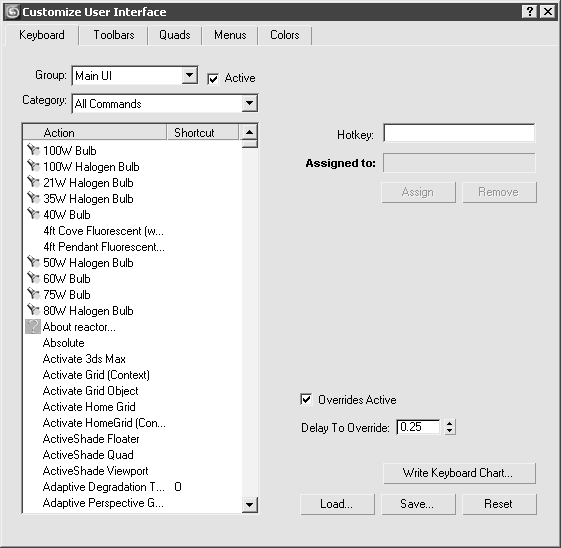
Task: Open the Colors tab
Action: tap(284, 35)
